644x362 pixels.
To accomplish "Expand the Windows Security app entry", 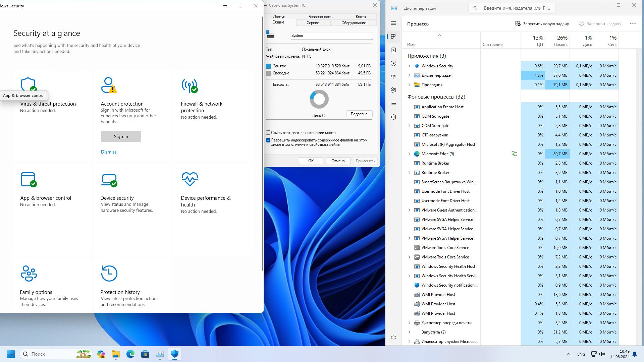I will 409,66.
